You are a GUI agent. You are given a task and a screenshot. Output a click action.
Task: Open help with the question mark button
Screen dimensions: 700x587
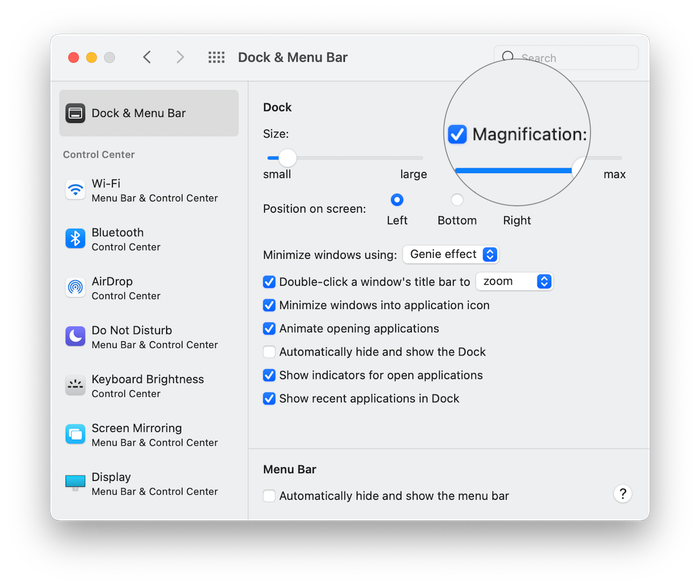pyautogui.click(x=622, y=494)
